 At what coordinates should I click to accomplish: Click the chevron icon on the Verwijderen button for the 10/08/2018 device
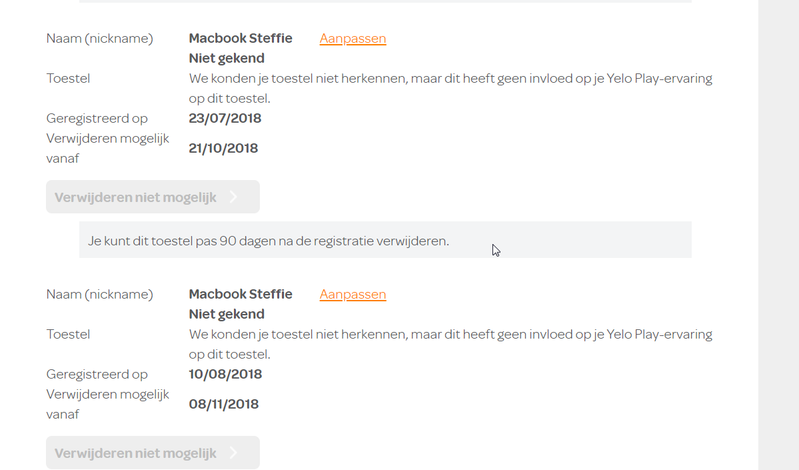point(234,453)
